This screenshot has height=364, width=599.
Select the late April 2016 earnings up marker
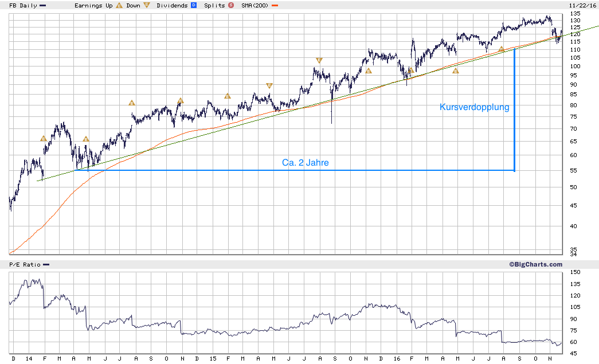[455, 71]
